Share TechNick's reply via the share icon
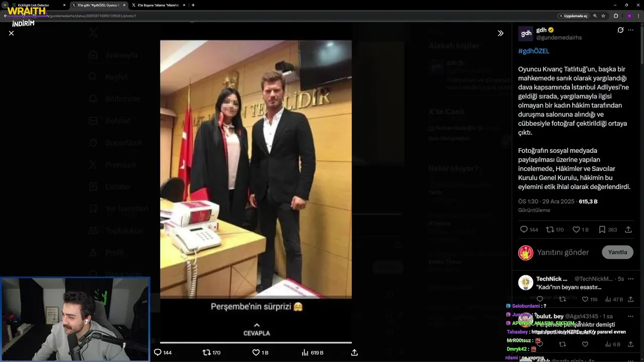644x362 pixels. (631, 299)
